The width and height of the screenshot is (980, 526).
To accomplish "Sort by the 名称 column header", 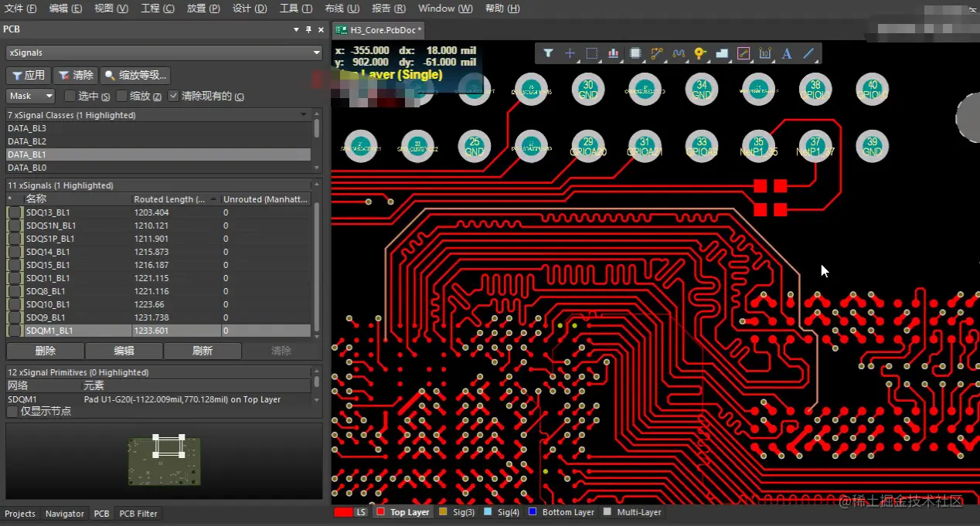I will pyautogui.click(x=77, y=199).
